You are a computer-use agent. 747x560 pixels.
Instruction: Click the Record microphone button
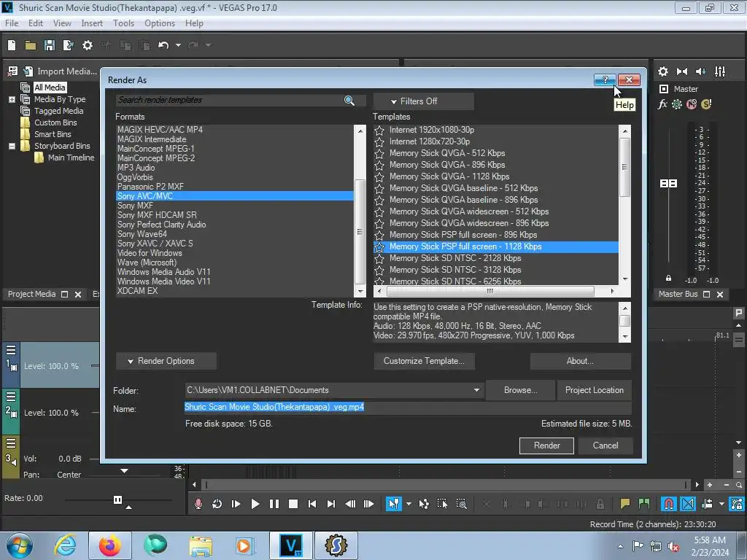[x=198, y=504]
